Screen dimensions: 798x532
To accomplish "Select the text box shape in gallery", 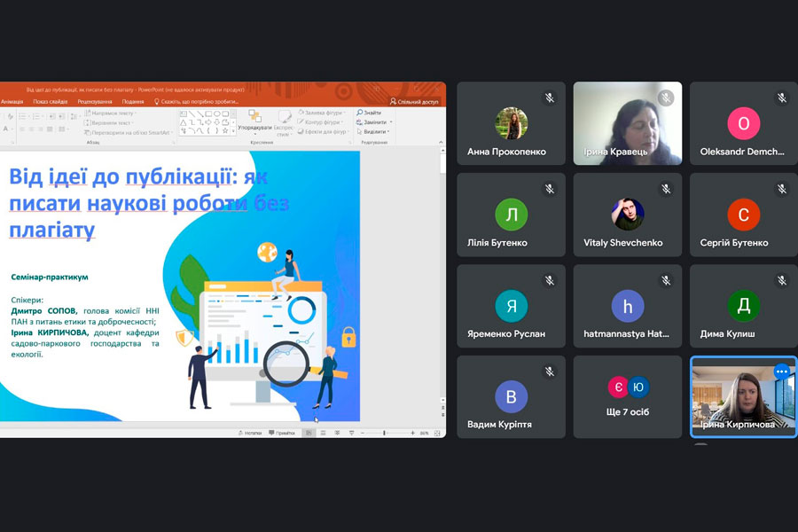I will coord(184,114).
